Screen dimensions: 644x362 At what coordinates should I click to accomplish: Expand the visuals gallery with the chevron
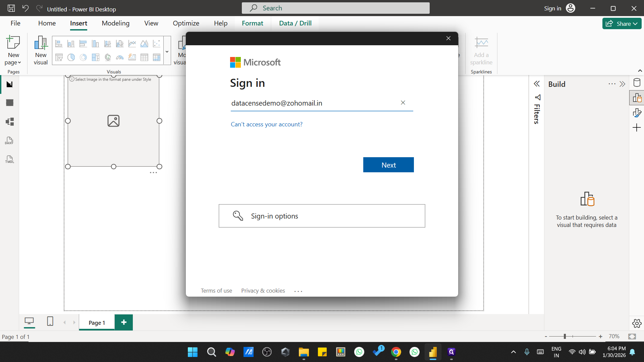point(167,51)
